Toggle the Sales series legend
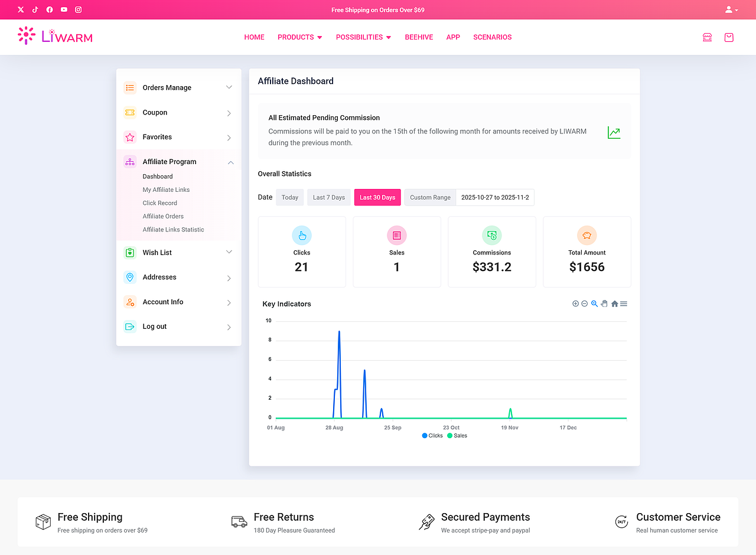The image size is (756, 555). click(x=457, y=436)
